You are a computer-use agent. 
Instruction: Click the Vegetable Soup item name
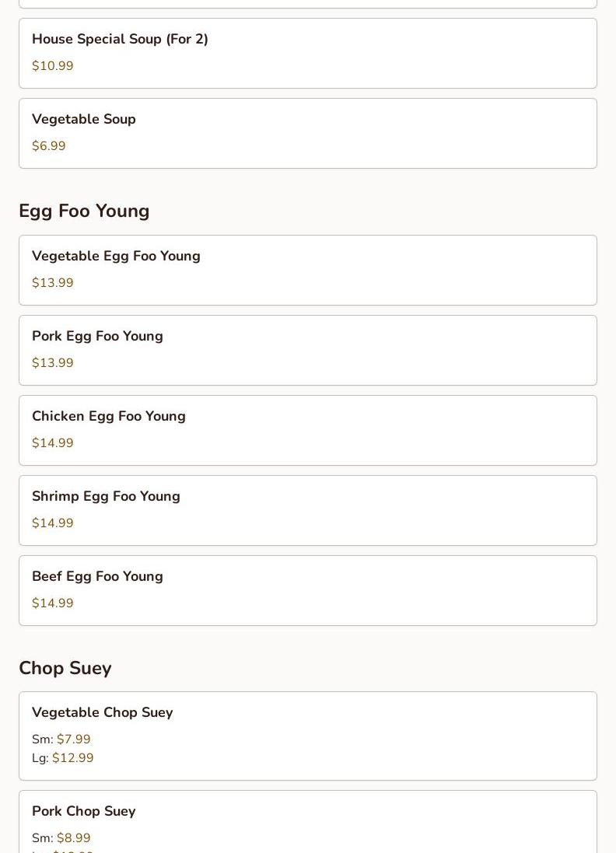(84, 119)
